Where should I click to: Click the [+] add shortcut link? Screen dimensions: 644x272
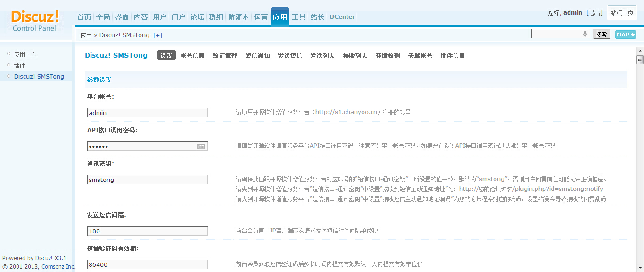click(158, 35)
